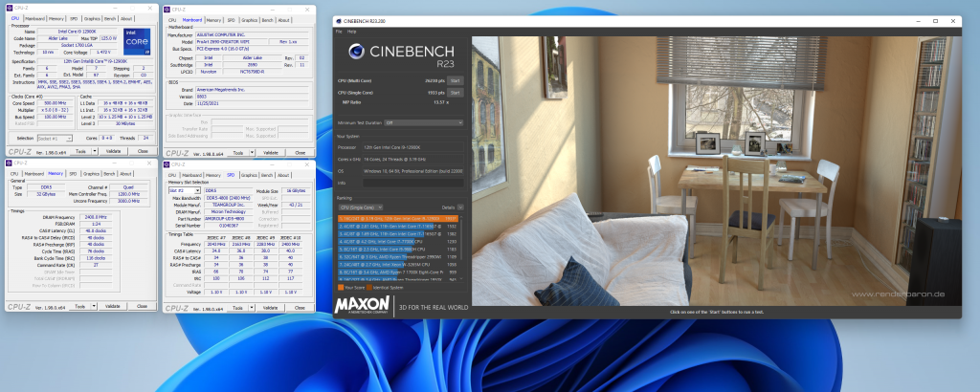Expand the CPU (Single Core) ranking dropdown
Image resolution: width=980 pixels, height=392 pixels.
tap(379, 207)
